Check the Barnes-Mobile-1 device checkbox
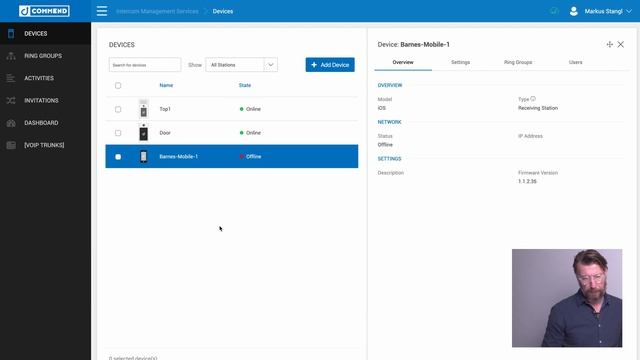Screen dimensions: 640x360 pos(118,156)
